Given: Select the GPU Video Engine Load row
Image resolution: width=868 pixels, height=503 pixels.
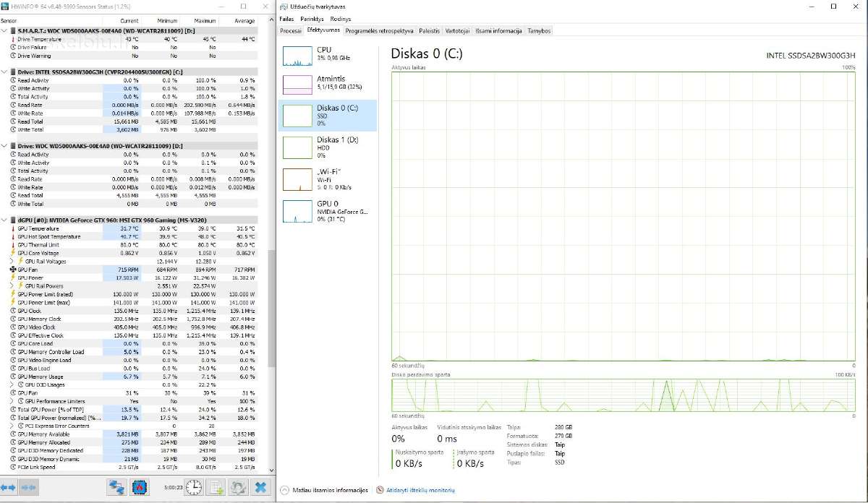Looking at the screenshot, I should coord(129,360).
